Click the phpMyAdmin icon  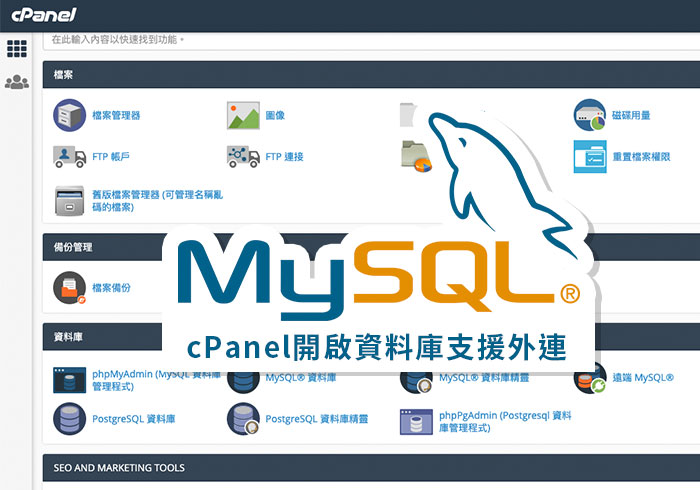point(69,380)
